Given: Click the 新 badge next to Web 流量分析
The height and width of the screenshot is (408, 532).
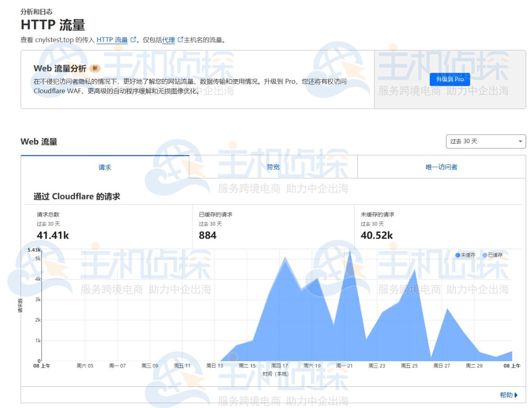Looking at the screenshot, I should click(95, 69).
